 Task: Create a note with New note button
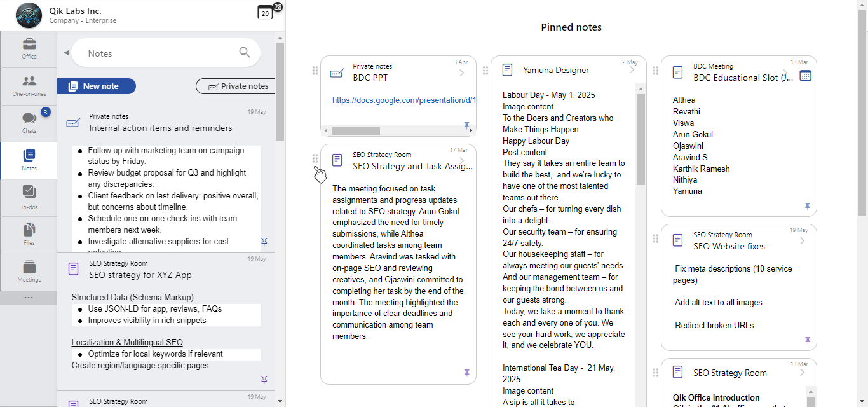coord(97,86)
